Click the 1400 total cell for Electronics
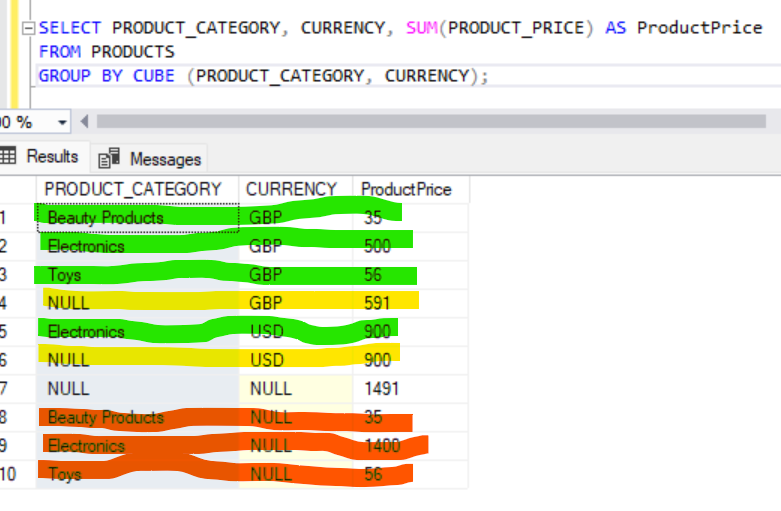Screen dimensions: 781x511 point(384,446)
